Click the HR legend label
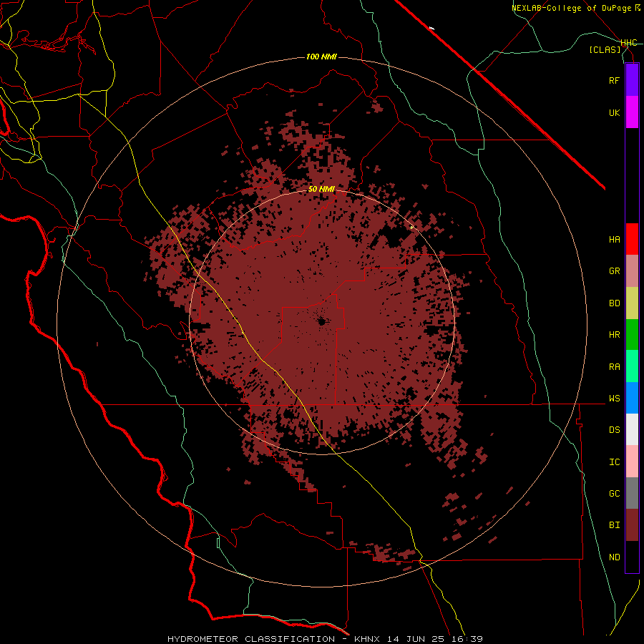The height and width of the screenshot is (644, 644). click(614, 335)
